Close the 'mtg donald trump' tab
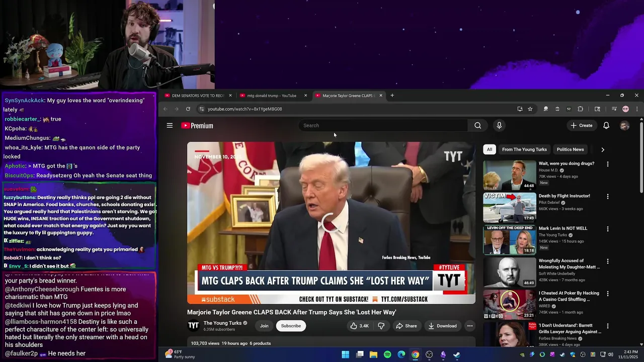This screenshot has height=362, width=644. point(305,96)
